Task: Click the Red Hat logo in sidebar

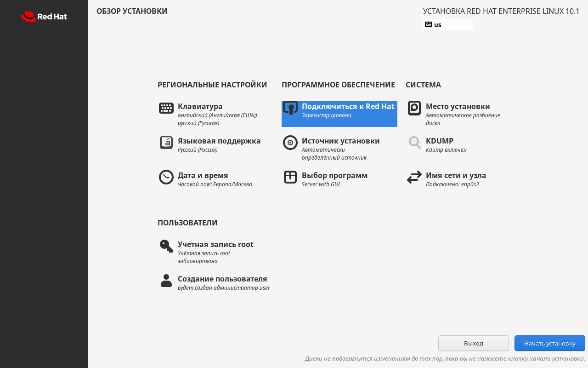Action: 44,17
